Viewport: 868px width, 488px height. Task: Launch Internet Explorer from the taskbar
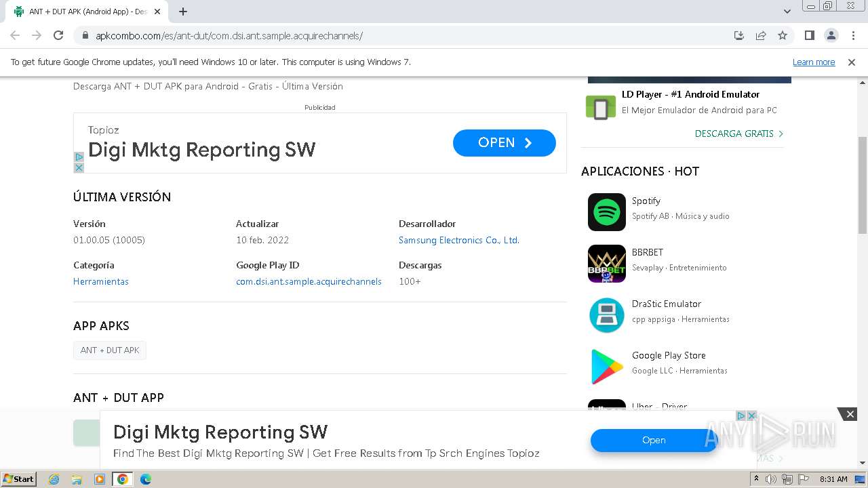[x=54, y=479]
